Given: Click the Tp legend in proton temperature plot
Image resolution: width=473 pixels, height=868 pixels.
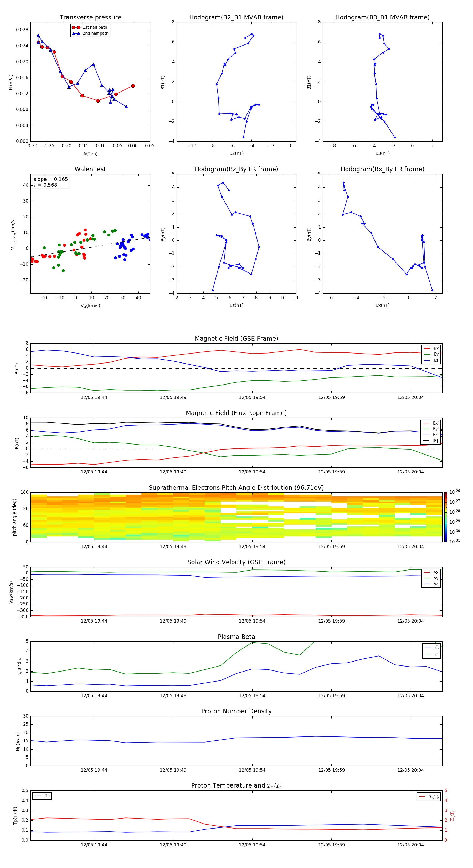Looking at the screenshot, I should coord(42,796).
